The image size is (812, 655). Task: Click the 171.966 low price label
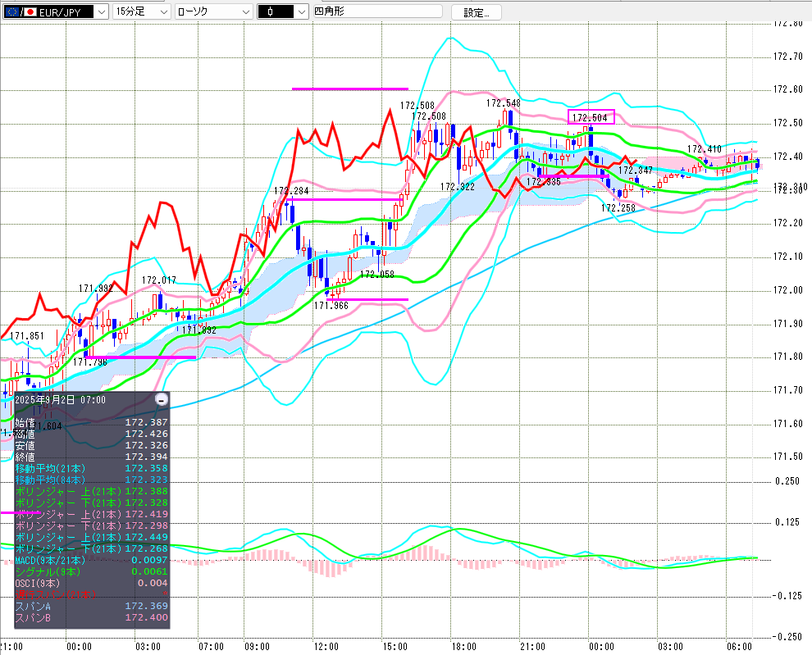click(x=331, y=306)
